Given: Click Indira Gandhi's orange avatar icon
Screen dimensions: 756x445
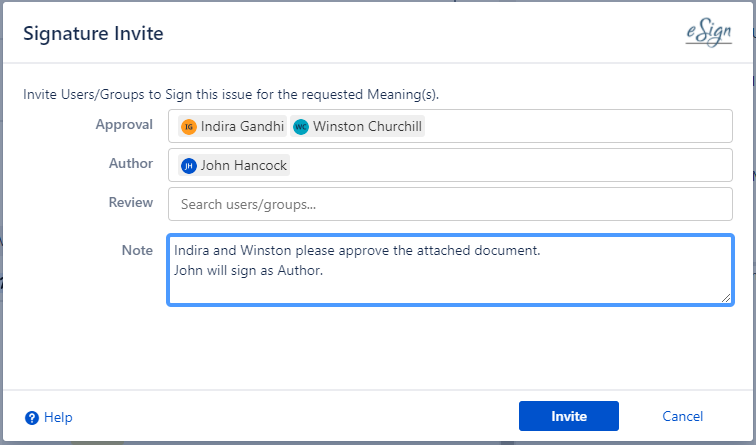Looking at the screenshot, I should [189, 127].
